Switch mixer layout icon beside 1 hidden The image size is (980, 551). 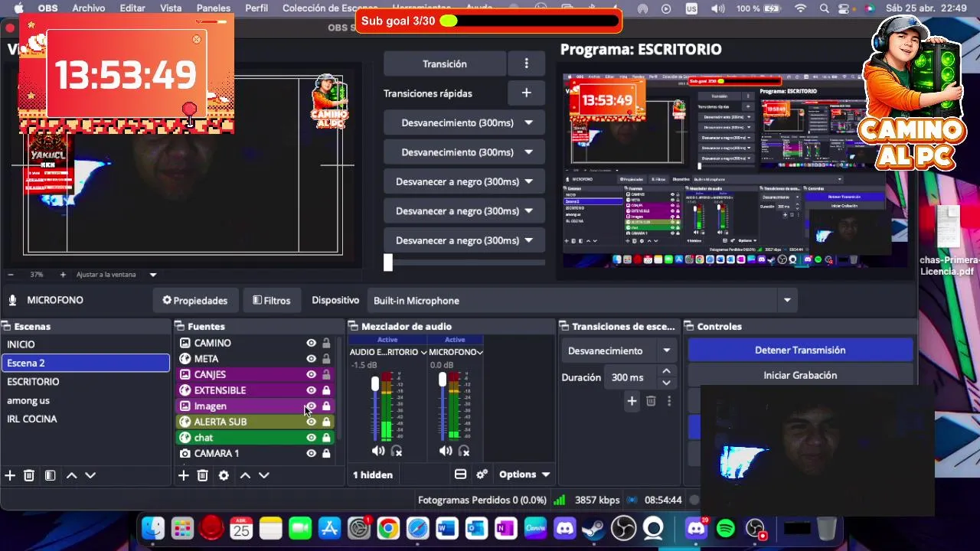[x=460, y=474]
